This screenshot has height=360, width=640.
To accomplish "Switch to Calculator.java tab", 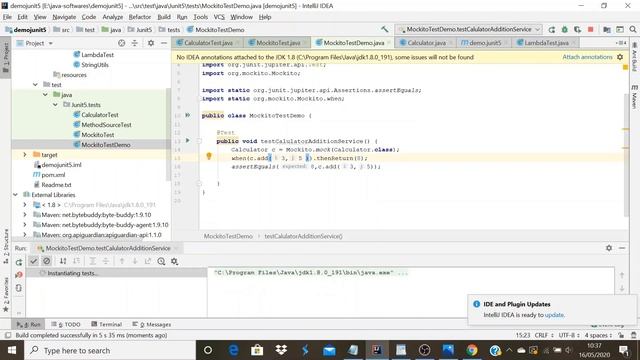I will pos(426,42).
